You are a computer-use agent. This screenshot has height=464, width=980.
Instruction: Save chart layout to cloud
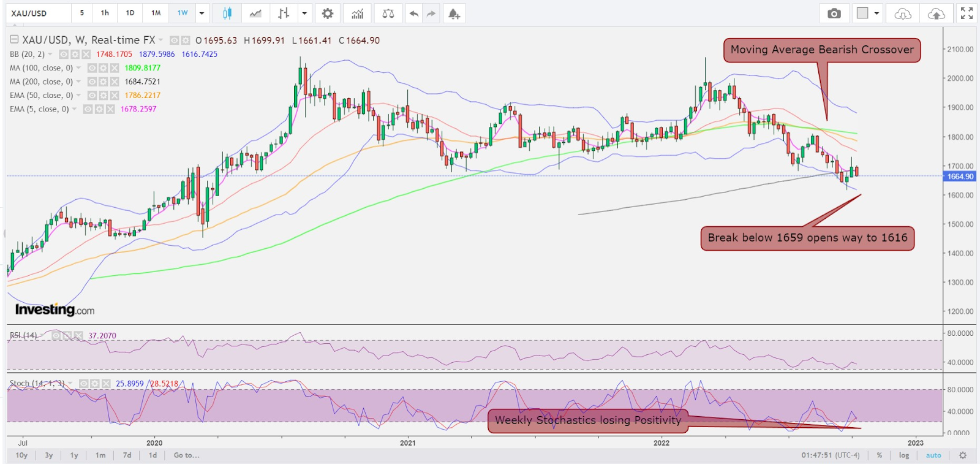936,13
